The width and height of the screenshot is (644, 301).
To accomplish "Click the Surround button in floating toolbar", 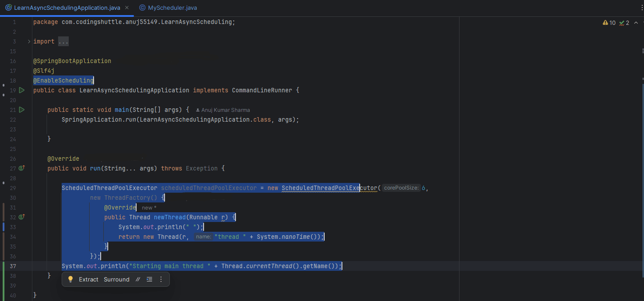I will tap(117, 279).
